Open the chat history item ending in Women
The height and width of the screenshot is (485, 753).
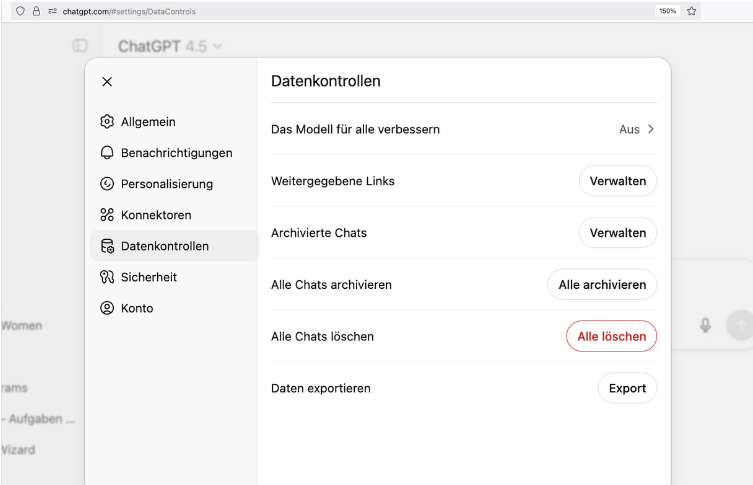coord(22,326)
